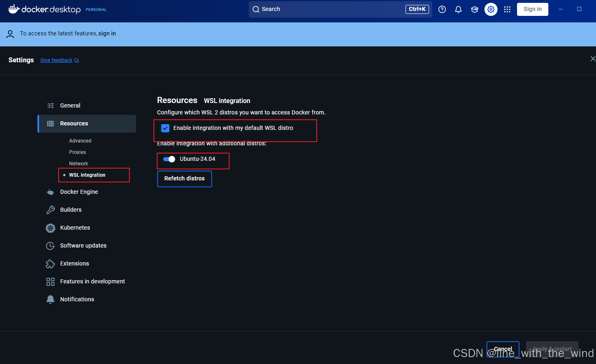Select the Resources section
This screenshot has height=364, width=596.
[87, 123]
